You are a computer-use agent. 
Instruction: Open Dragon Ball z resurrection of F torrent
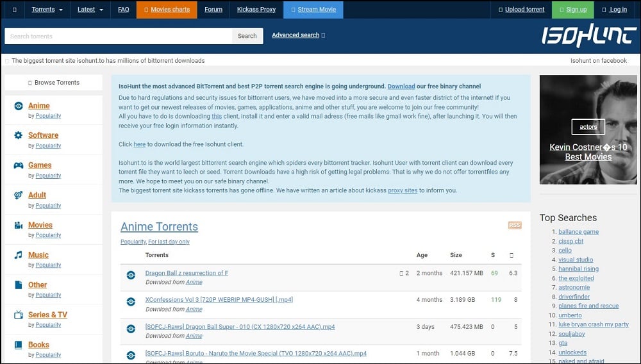click(x=187, y=273)
